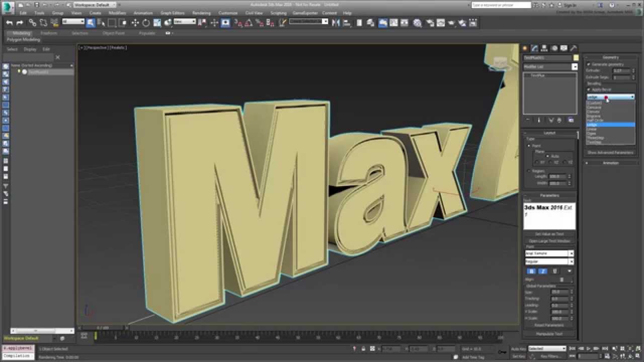Viewport: 644px width, 362px height.
Task: Click the Manipulate Text button
Action: 549,334
